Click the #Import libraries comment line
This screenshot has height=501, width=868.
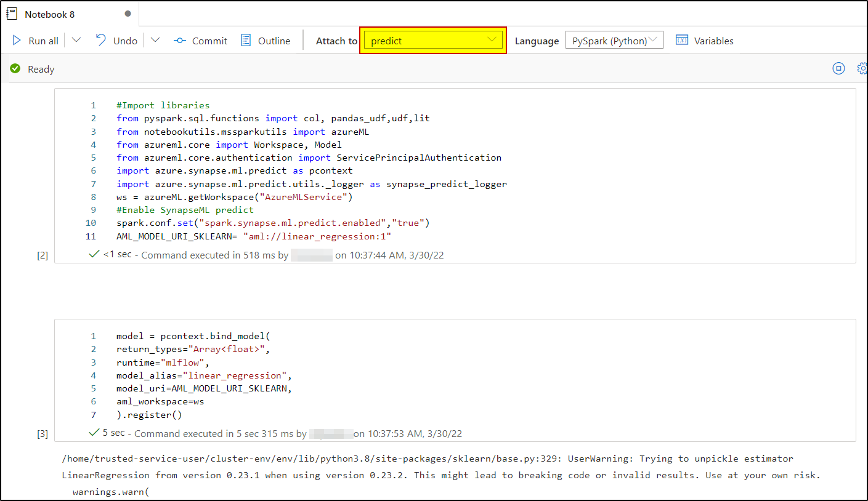163,105
